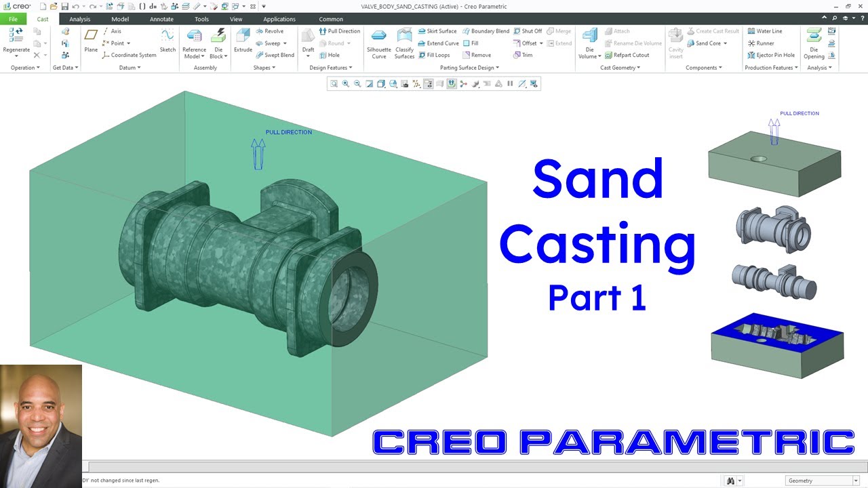Click the help question mark button

(861, 18)
